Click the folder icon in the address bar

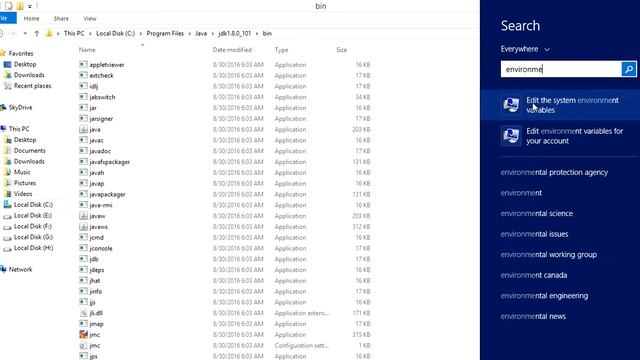pos(49,33)
